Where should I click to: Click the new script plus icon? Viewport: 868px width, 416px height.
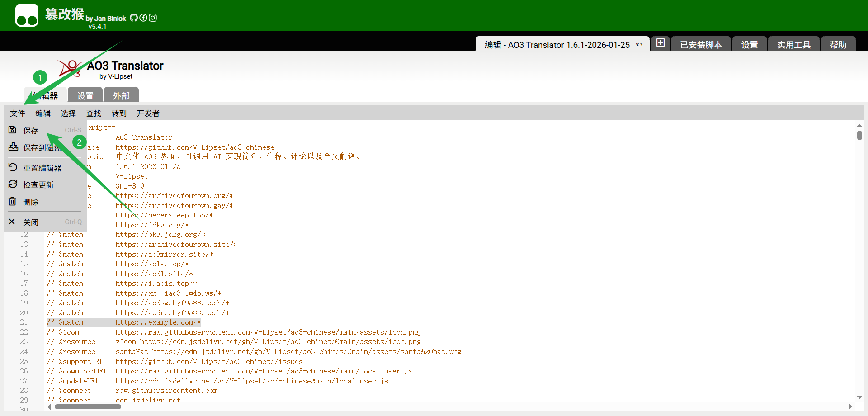point(660,43)
